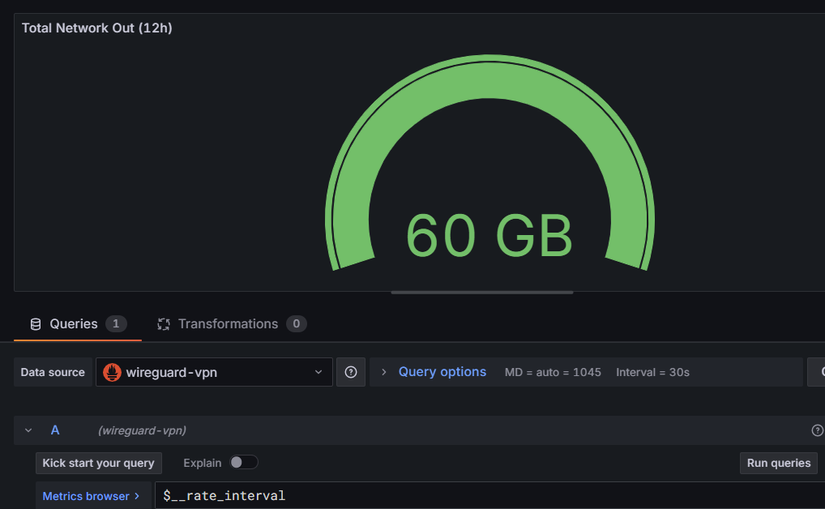This screenshot has width=825, height=509.
Task: Collapse query row A
Action: [28, 430]
